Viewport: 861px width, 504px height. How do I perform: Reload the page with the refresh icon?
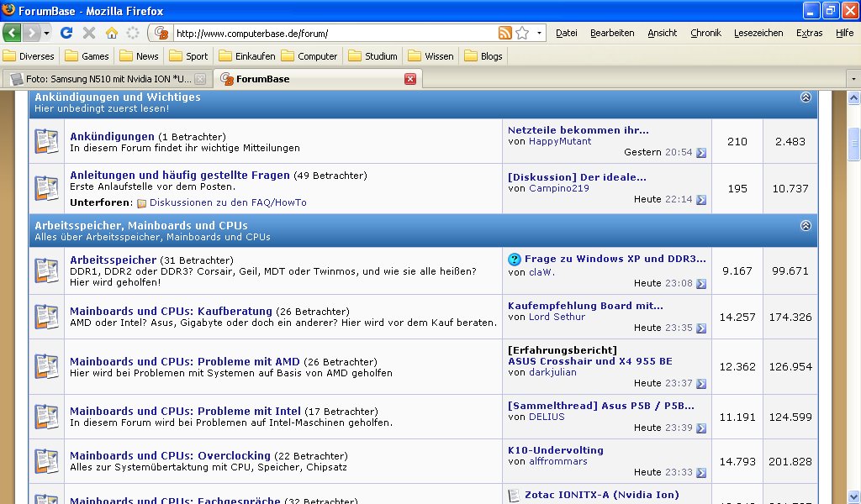pos(66,33)
